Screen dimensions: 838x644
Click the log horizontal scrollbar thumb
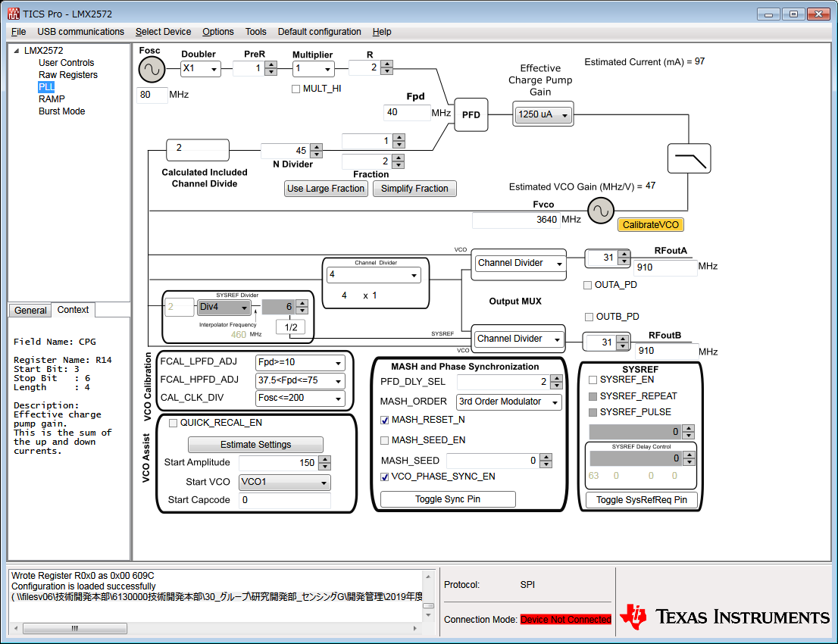click(x=75, y=629)
